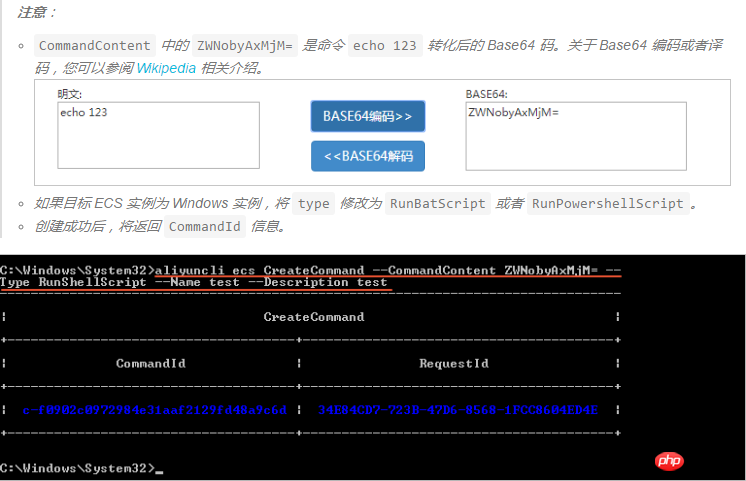Select the c-f0902c0972984e31aaf2129fd48a9c6d command ID value

(155, 410)
